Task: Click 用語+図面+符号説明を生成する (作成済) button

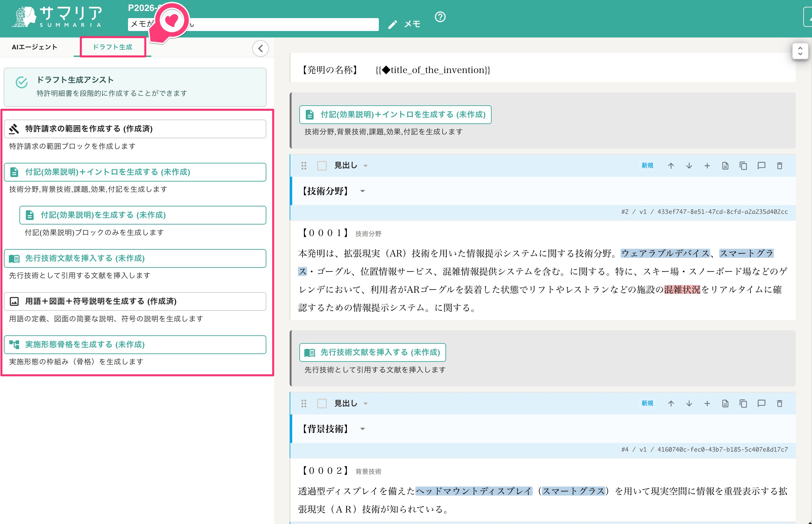Action: click(x=135, y=301)
